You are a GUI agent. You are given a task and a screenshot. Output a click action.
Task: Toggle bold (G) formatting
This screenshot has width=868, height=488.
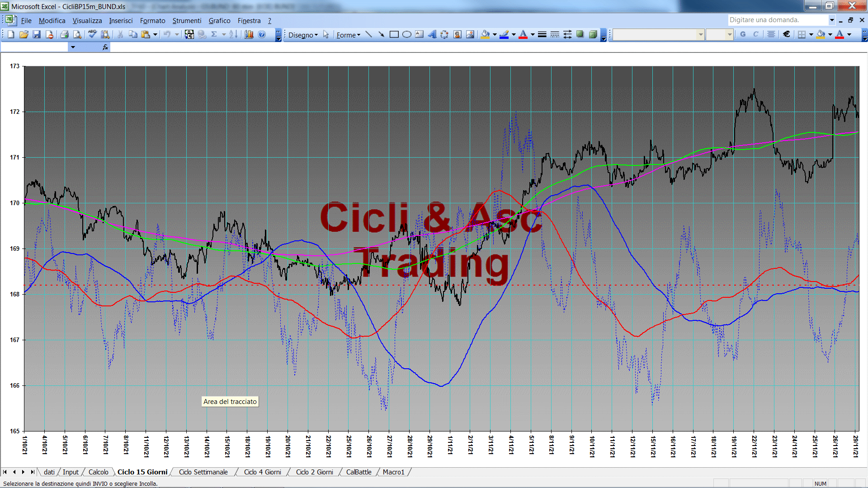[x=743, y=34]
